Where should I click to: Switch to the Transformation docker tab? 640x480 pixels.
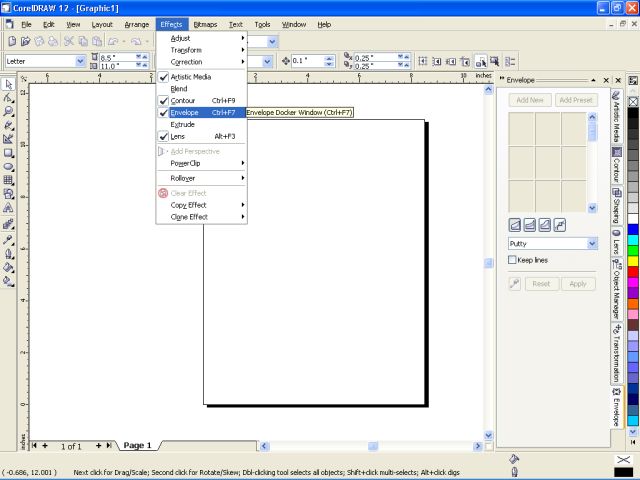click(x=617, y=353)
